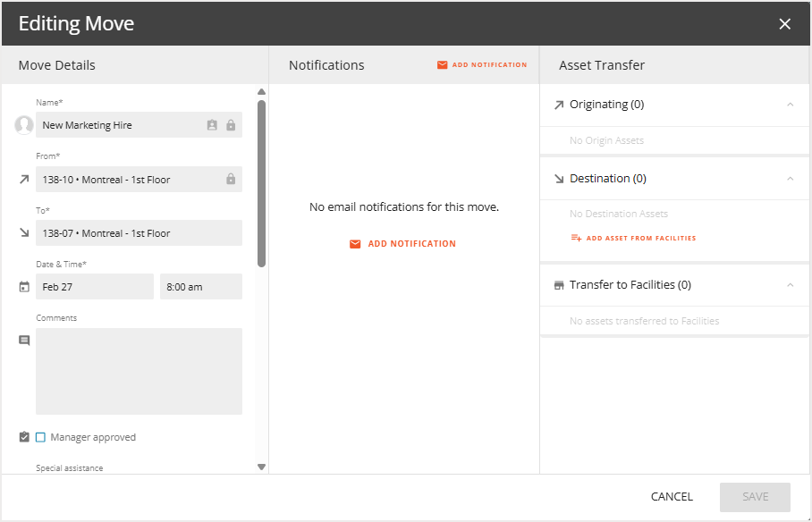The image size is (812, 522).
Task: Collapse the Destination (0) section
Action: (790, 179)
